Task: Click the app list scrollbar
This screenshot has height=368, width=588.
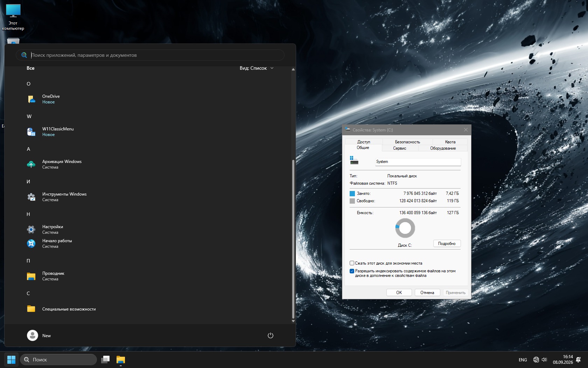Action: 293,239
